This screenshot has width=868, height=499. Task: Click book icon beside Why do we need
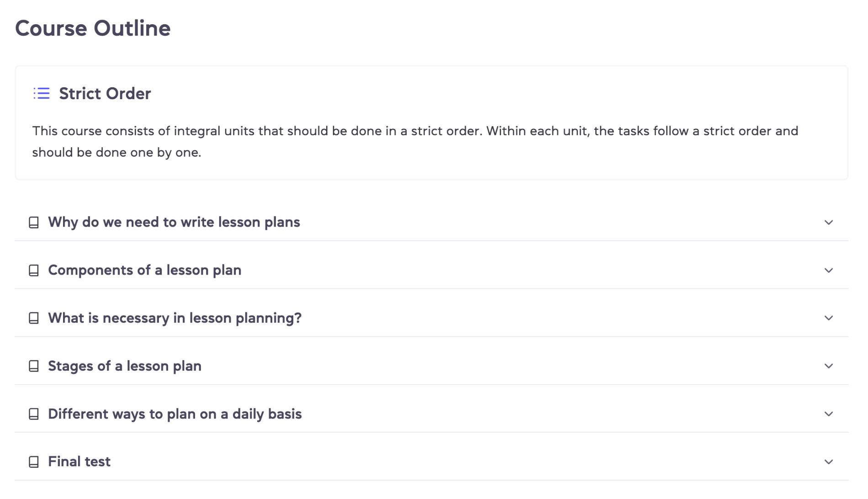coord(34,223)
